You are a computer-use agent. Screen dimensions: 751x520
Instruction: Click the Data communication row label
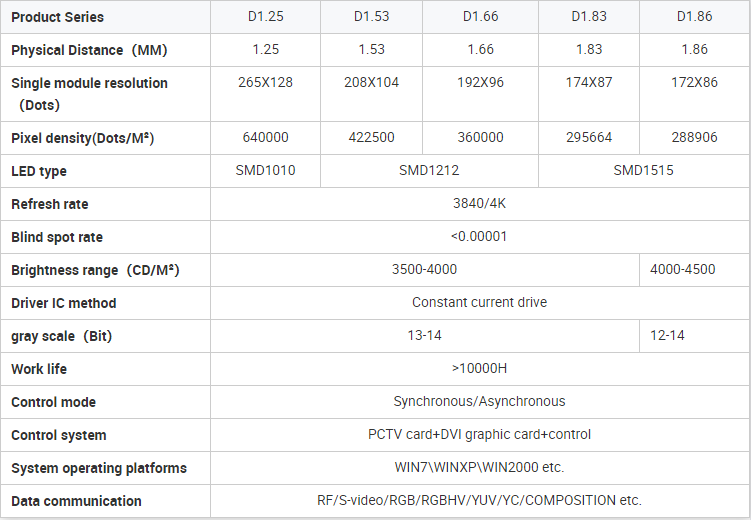click(x=76, y=501)
